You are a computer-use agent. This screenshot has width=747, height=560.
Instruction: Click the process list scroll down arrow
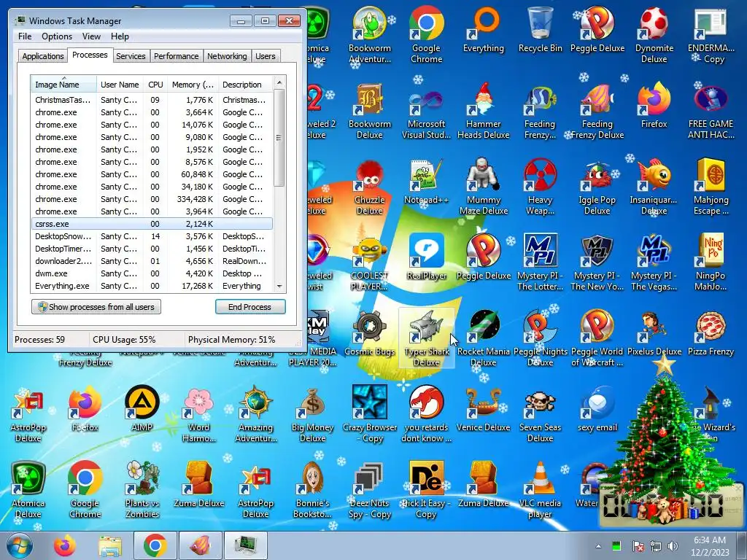click(279, 286)
